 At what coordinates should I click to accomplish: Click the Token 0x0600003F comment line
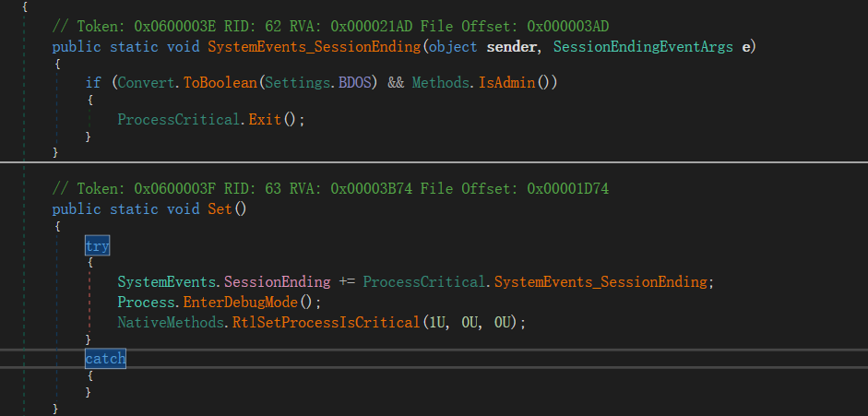[331, 189]
